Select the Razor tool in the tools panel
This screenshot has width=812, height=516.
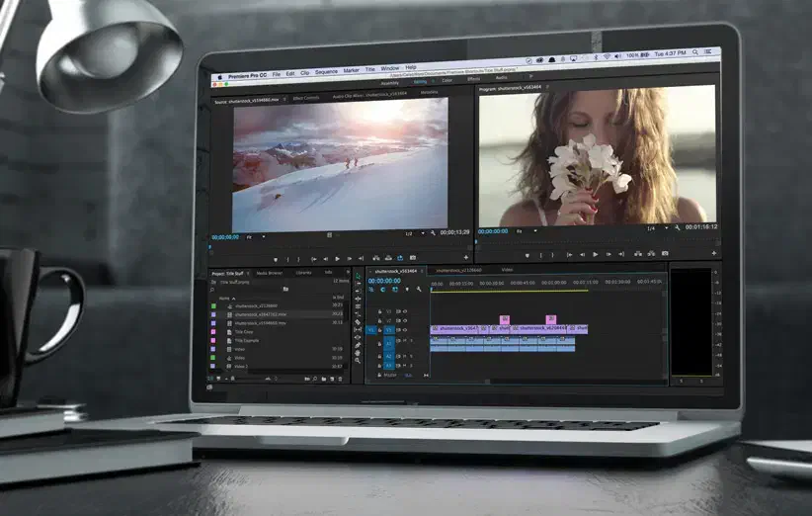pos(359,316)
